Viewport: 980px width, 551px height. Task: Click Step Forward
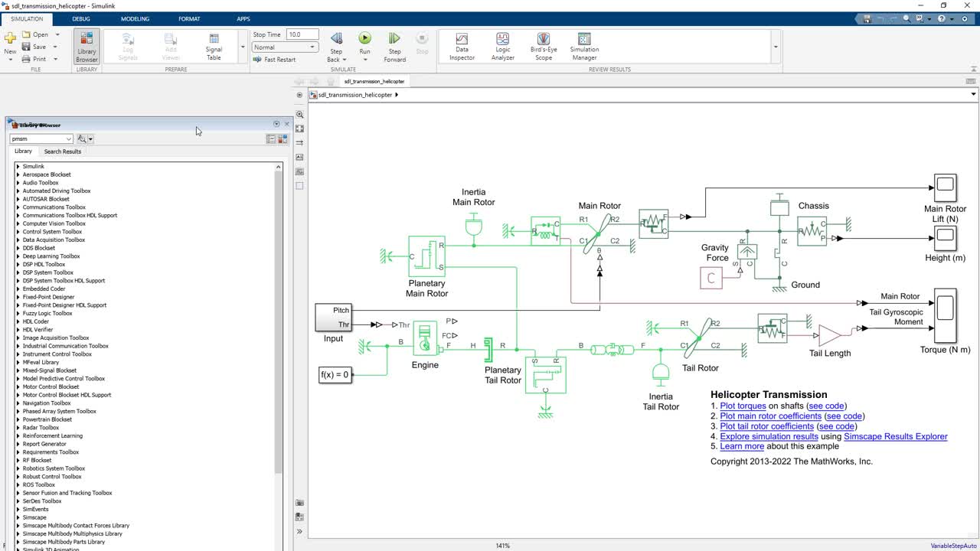(394, 46)
